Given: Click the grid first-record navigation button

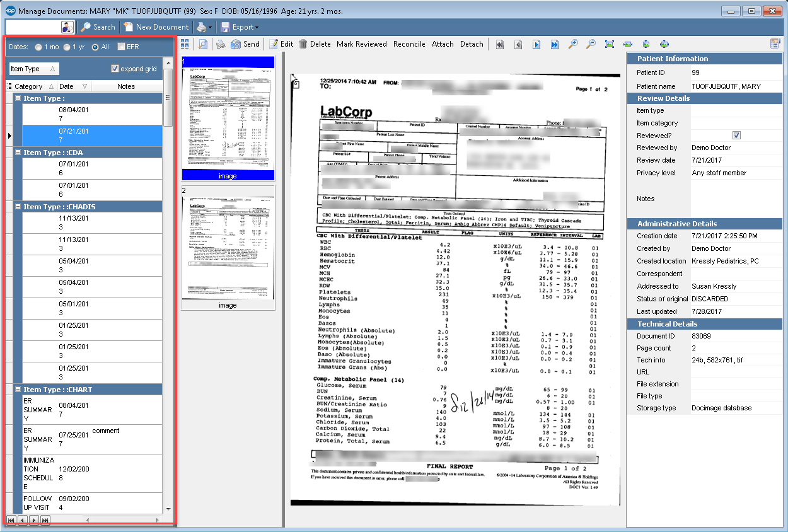Looking at the screenshot, I should click(x=11, y=519).
